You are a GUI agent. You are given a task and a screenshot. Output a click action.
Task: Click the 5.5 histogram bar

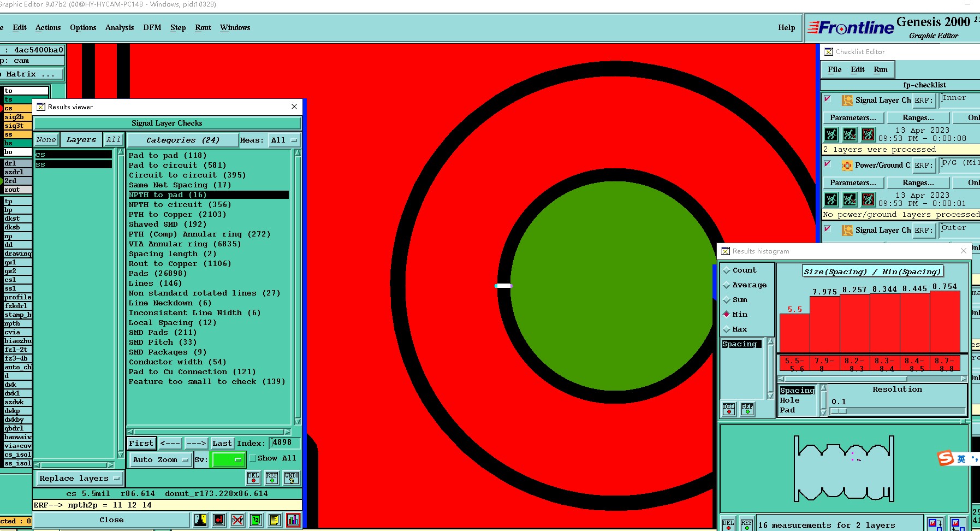tap(794, 333)
